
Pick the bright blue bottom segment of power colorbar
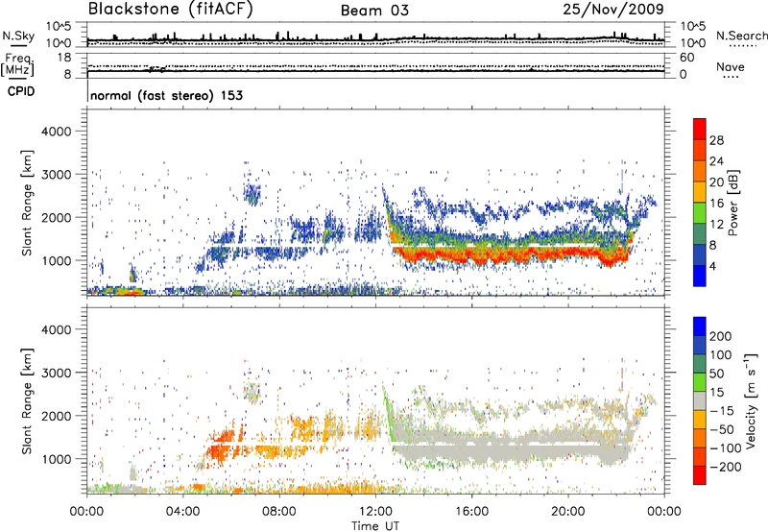point(700,276)
